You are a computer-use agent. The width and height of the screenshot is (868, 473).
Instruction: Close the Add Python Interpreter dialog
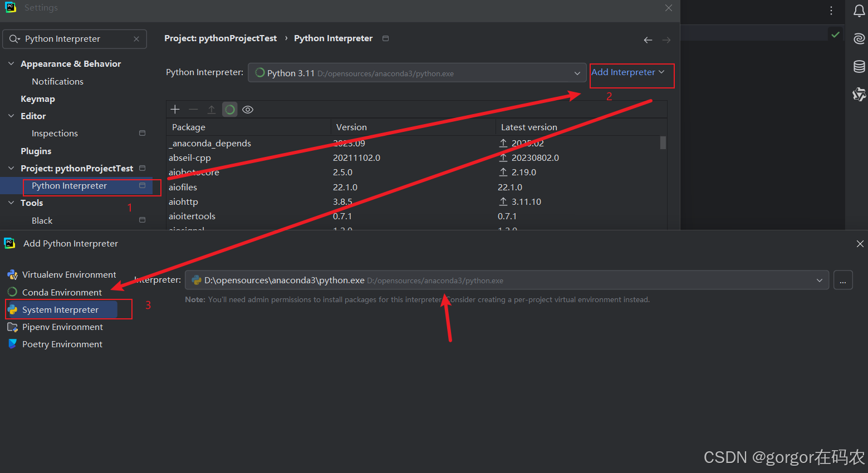point(860,244)
